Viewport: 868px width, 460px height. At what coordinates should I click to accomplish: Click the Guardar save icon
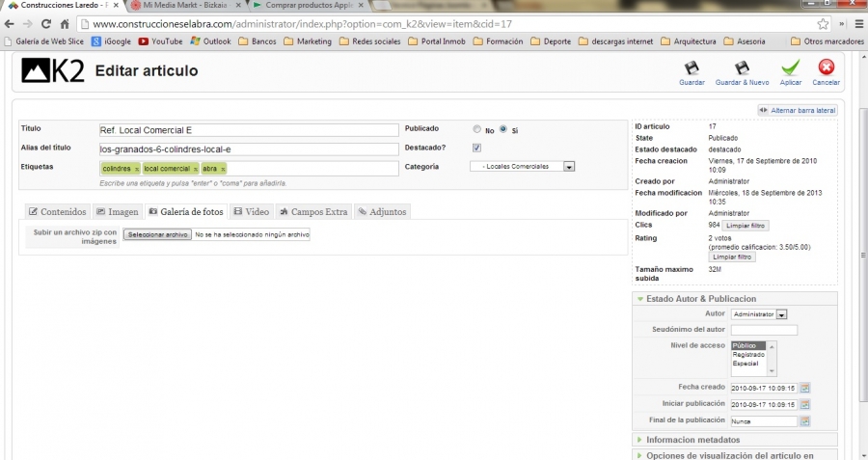(692, 68)
